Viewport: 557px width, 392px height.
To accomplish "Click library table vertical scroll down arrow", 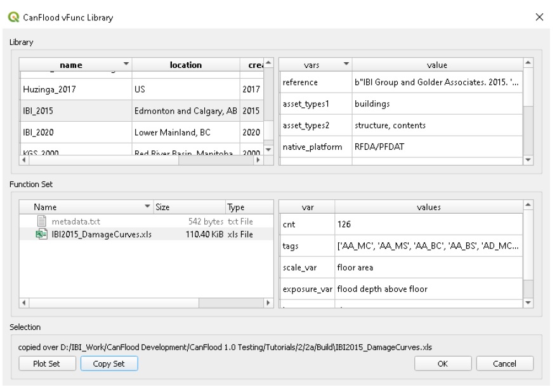I will (x=268, y=150).
